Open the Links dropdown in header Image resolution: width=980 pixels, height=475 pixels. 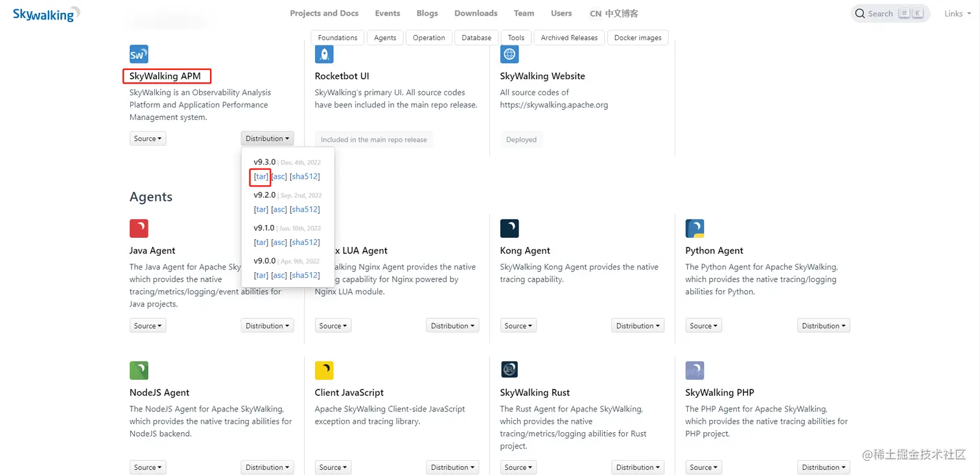pos(957,14)
